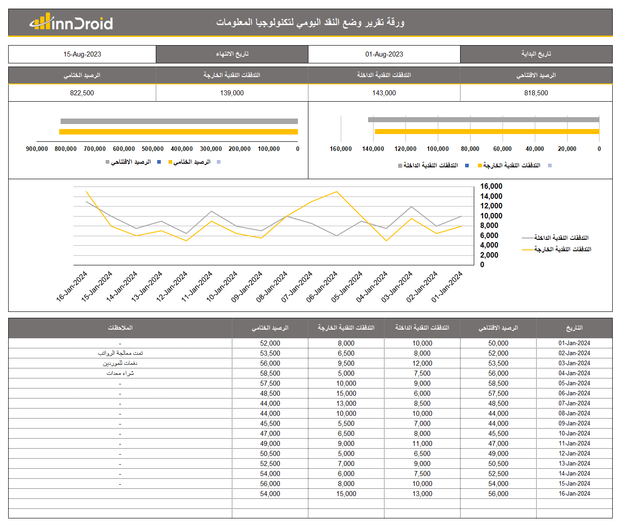
Task: Click the 06-Jan-2024 axis label under the line chart
Action: coord(322,287)
